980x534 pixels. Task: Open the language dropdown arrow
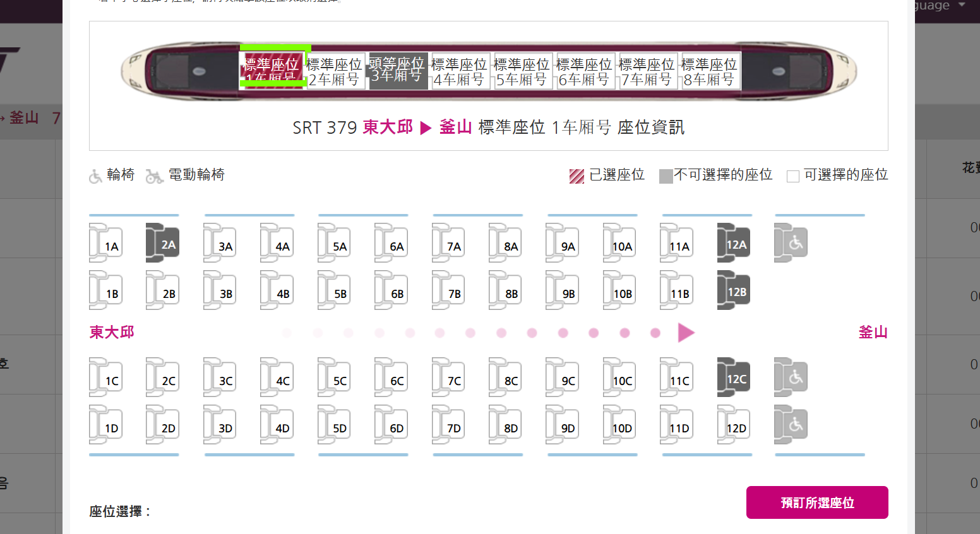[962, 5]
